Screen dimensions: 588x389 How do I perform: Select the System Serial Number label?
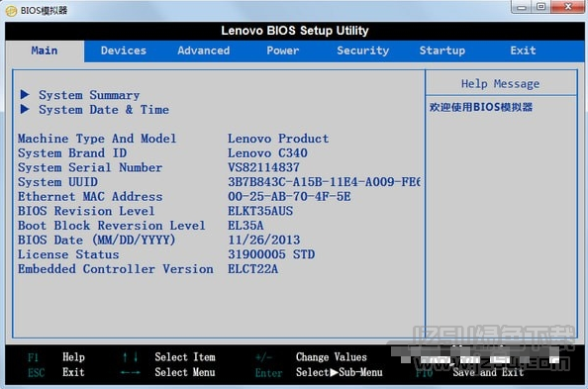90,167
